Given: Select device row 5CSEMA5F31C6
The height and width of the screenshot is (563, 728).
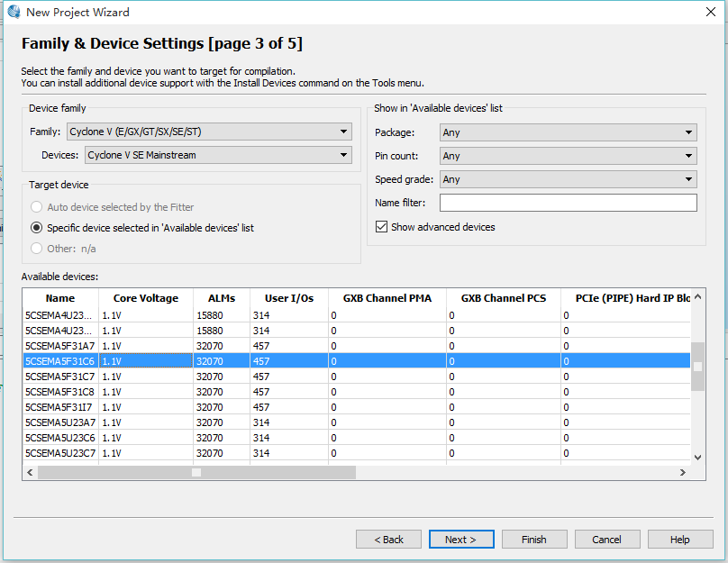Looking at the screenshot, I should [x=357, y=361].
